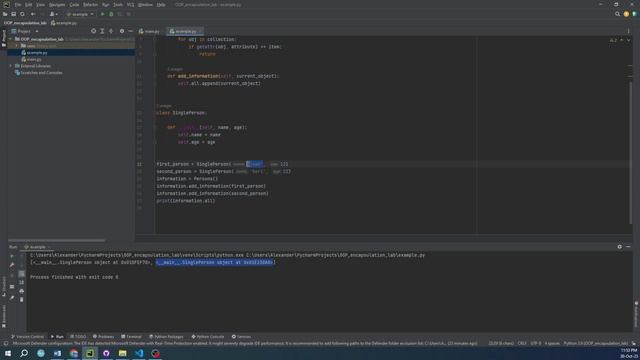Open the Navigate menu

[57, 4]
